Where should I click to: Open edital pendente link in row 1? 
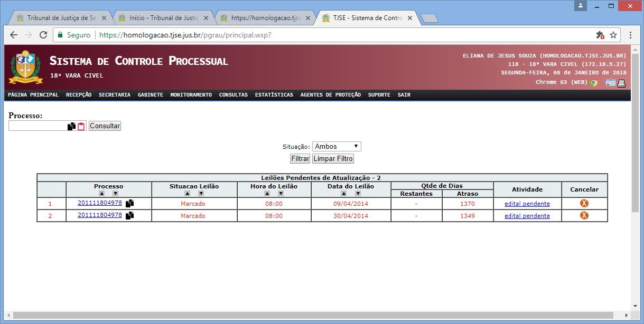tap(527, 204)
